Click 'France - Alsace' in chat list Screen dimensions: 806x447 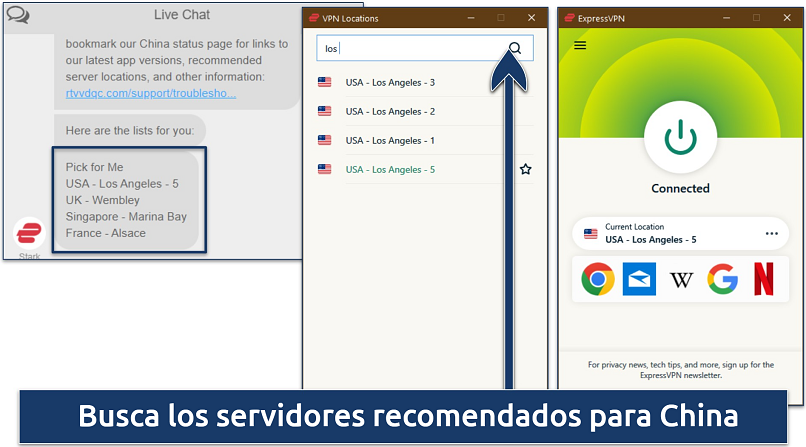tap(105, 233)
